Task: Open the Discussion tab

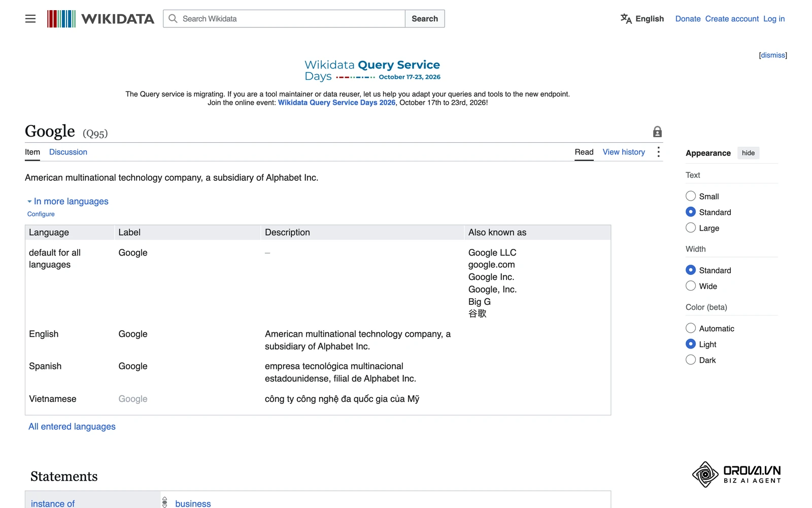Action: 68,152
